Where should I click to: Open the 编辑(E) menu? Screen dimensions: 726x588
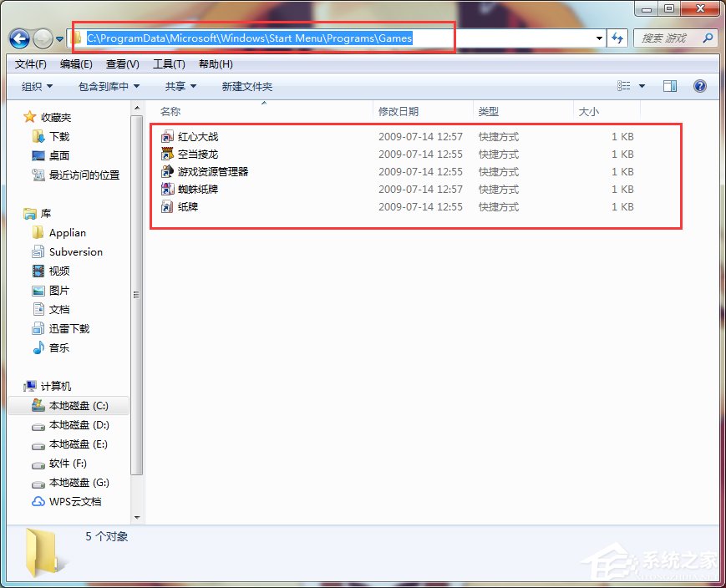[76, 63]
